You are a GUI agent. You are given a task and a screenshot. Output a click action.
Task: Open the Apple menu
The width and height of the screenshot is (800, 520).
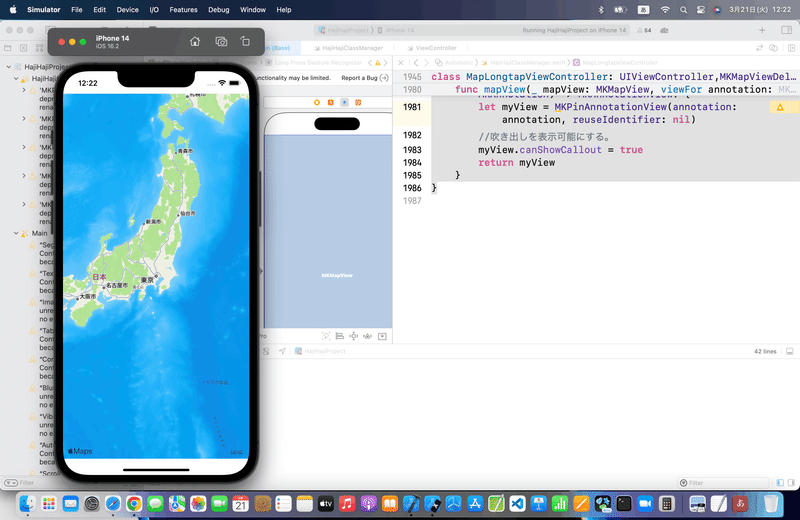(x=13, y=10)
